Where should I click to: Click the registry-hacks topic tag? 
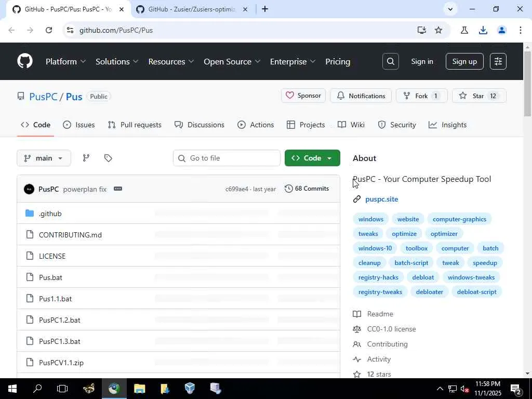378,277
